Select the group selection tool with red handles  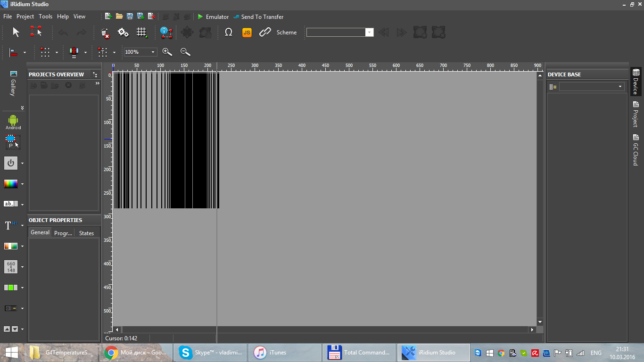36,32
